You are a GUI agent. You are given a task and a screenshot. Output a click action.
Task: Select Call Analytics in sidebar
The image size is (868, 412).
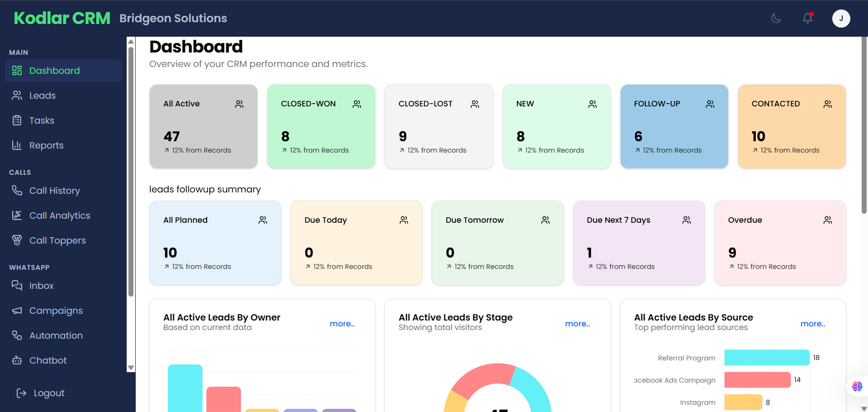(x=60, y=215)
